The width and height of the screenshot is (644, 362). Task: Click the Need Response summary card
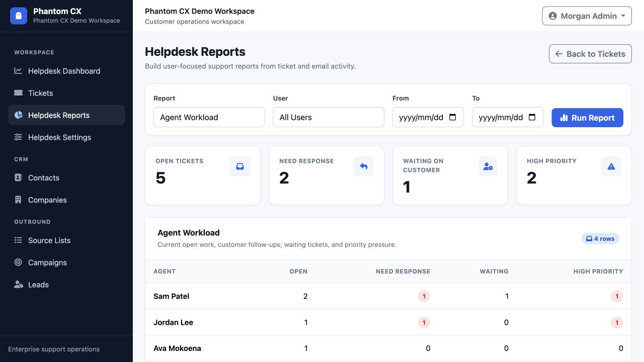(x=327, y=175)
